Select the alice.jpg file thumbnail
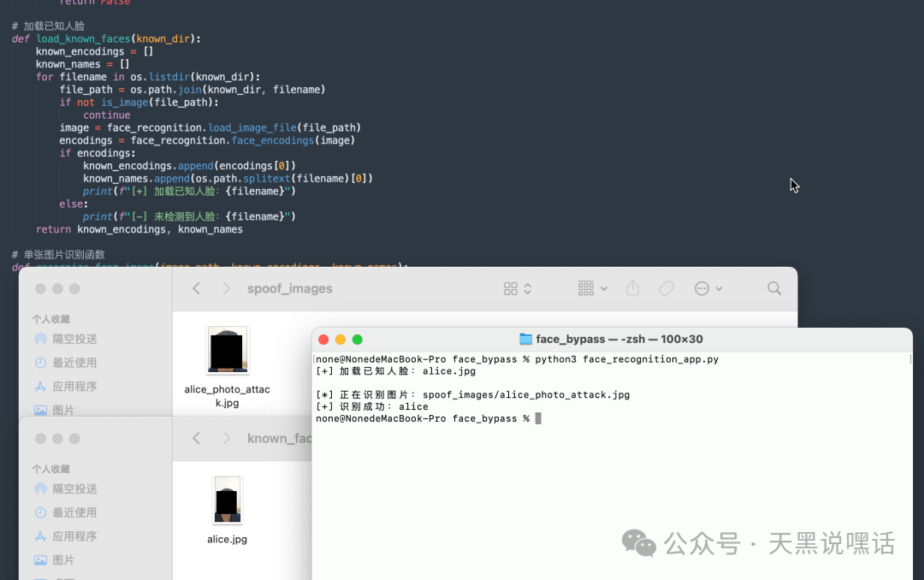The height and width of the screenshot is (580, 924). [x=228, y=500]
